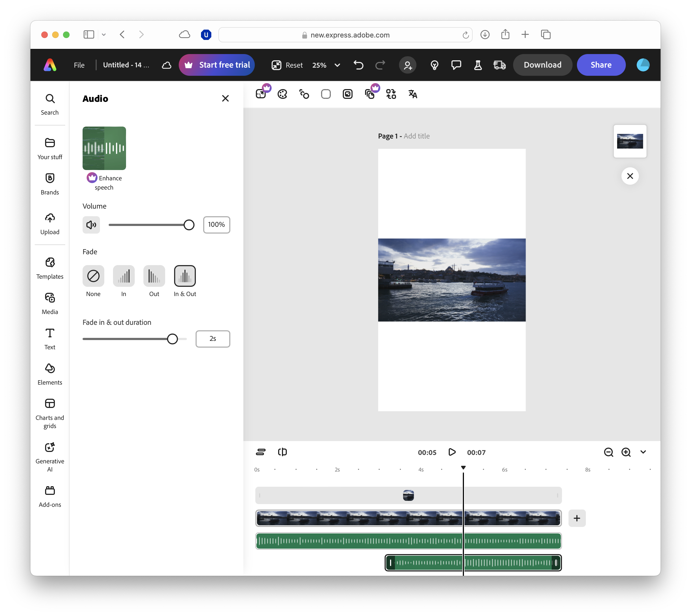Open the user profile avatar
This screenshot has height=616, width=691.
click(x=643, y=65)
